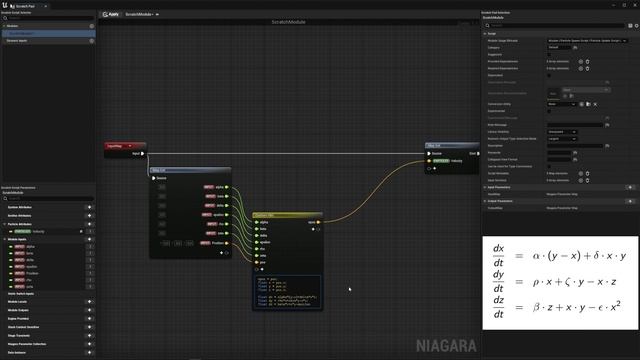Add a Stage Transients parameter
Viewport: 640px width, 360px height.
(x=89, y=336)
